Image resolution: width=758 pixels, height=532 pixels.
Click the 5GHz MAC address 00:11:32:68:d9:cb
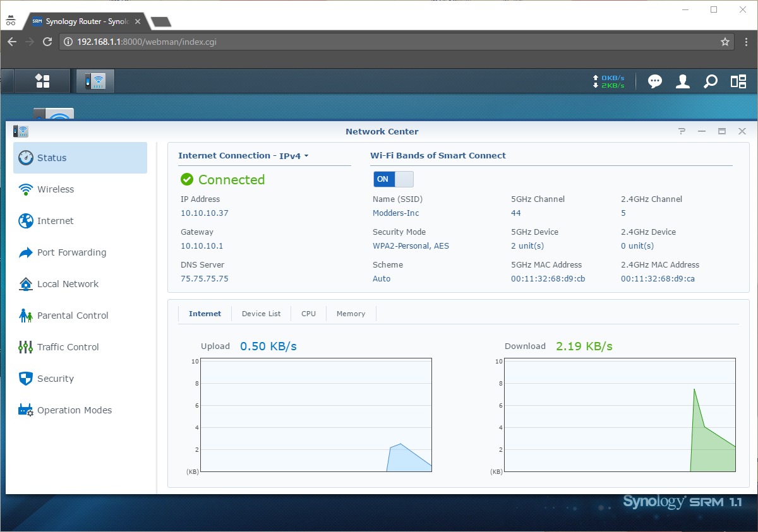click(548, 279)
